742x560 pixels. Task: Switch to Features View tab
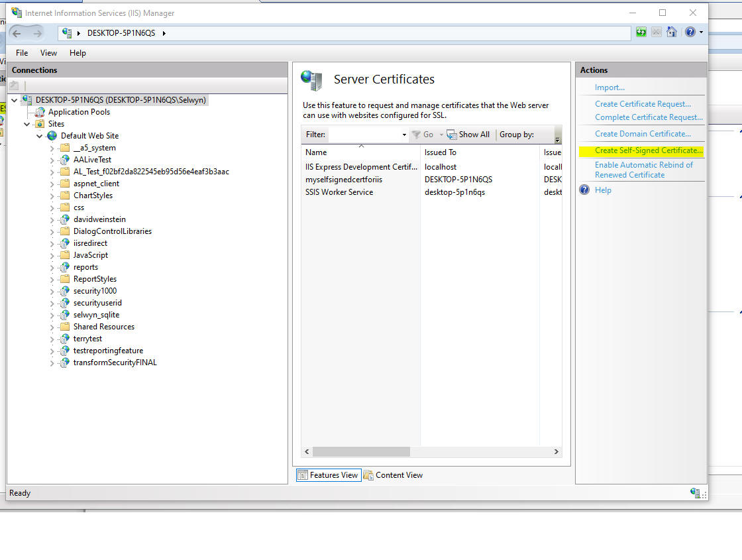(329, 475)
